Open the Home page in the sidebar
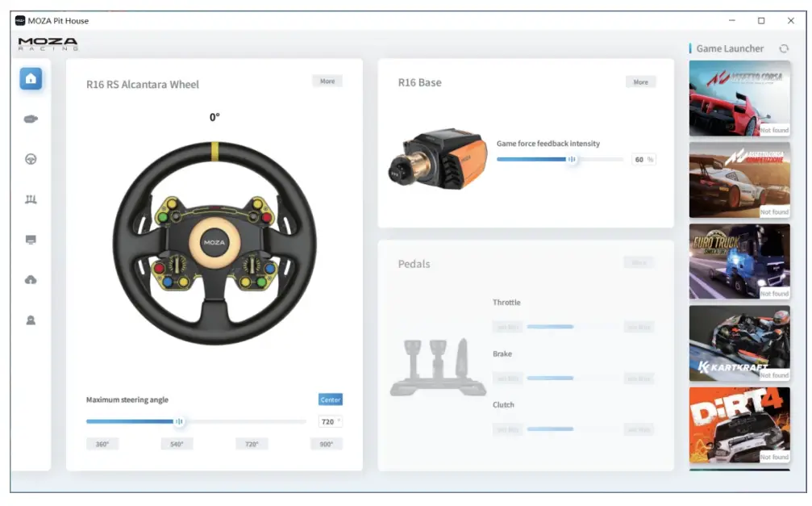Image resolution: width=812 pixels, height=506 pixels. pos(31,78)
